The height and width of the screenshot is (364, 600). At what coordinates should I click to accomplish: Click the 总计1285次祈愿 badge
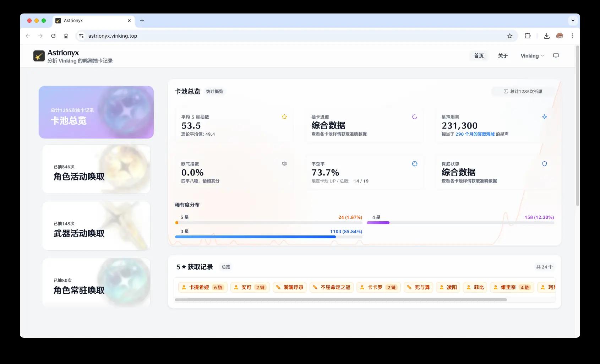point(523,91)
